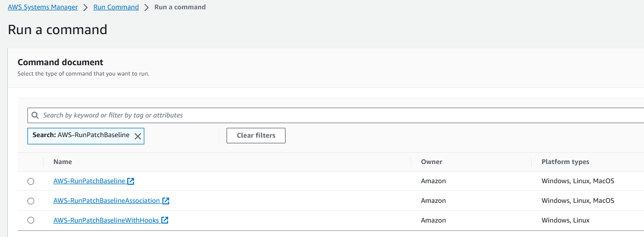The image size is (644, 237).
Task: Click the Clear filters button
Action: tap(256, 136)
